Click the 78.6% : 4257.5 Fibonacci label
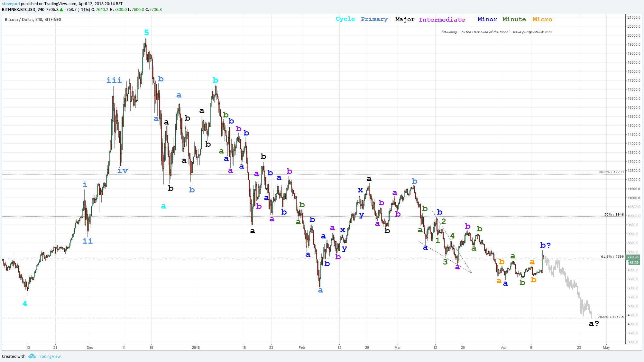Screen dimensions: 644x362 click(611, 317)
